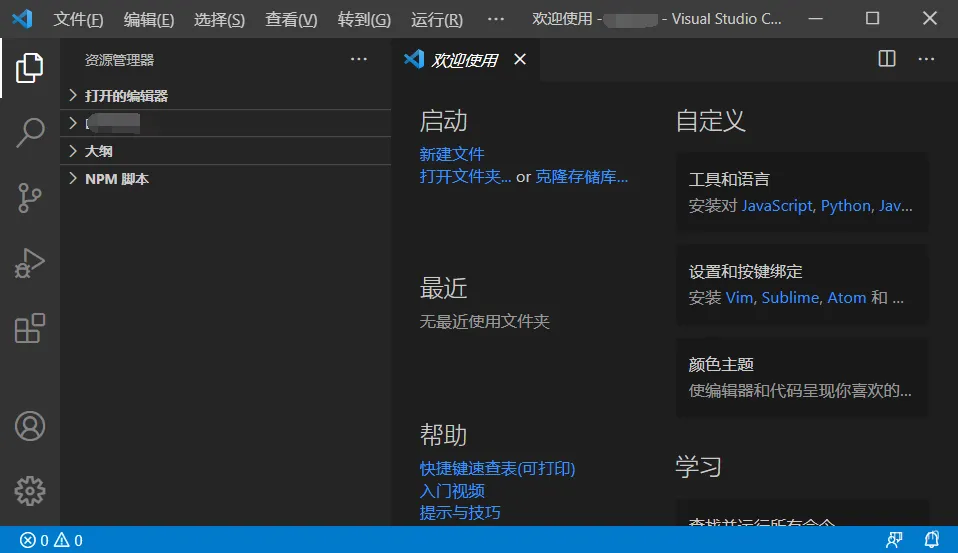Viewport: 958px width, 553px height.
Task: Open the Accounts menu icon
Action: click(29, 427)
